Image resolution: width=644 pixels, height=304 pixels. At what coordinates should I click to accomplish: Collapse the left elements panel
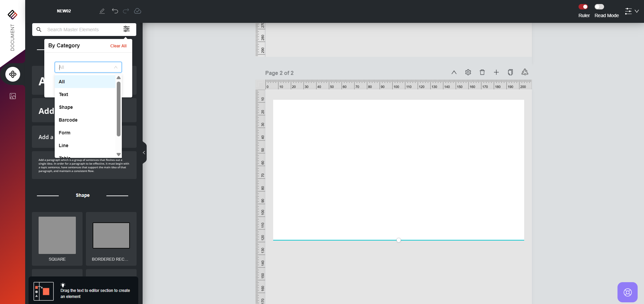pyautogui.click(x=144, y=153)
